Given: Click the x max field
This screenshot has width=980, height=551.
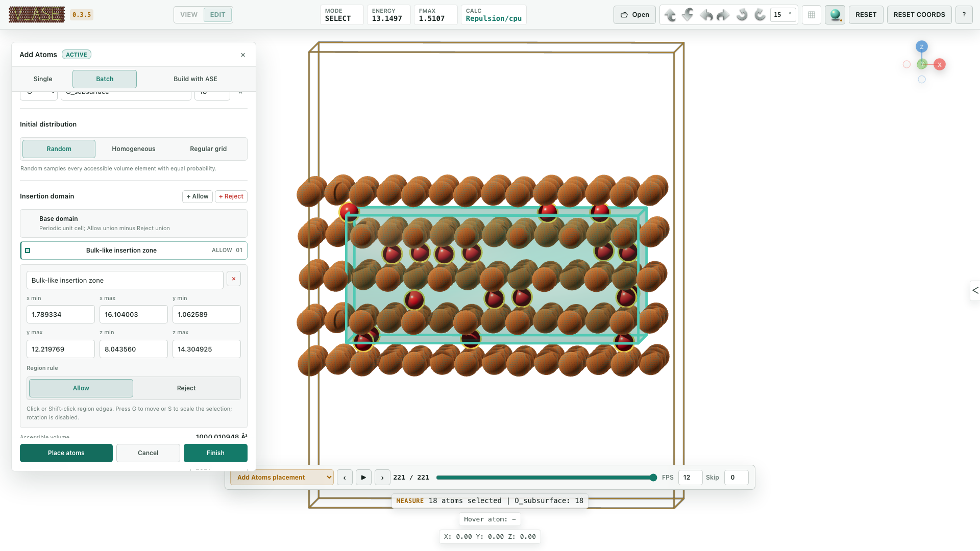Looking at the screenshot, I should tap(134, 315).
